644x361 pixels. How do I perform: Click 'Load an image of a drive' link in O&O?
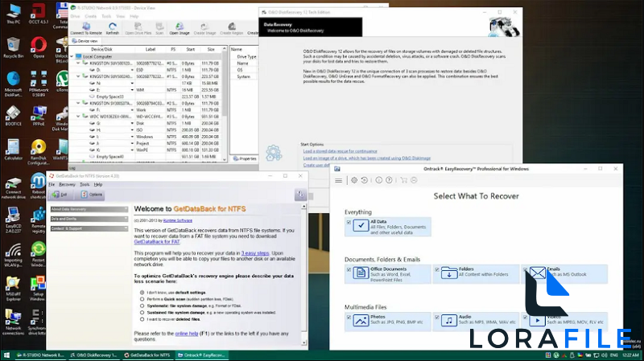click(367, 158)
